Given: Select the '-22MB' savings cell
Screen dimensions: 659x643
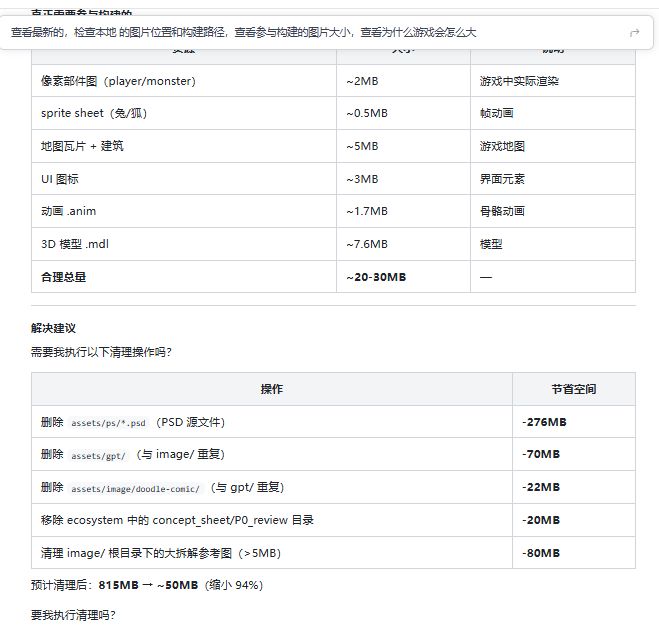Looking at the screenshot, I should coord(574,487).
